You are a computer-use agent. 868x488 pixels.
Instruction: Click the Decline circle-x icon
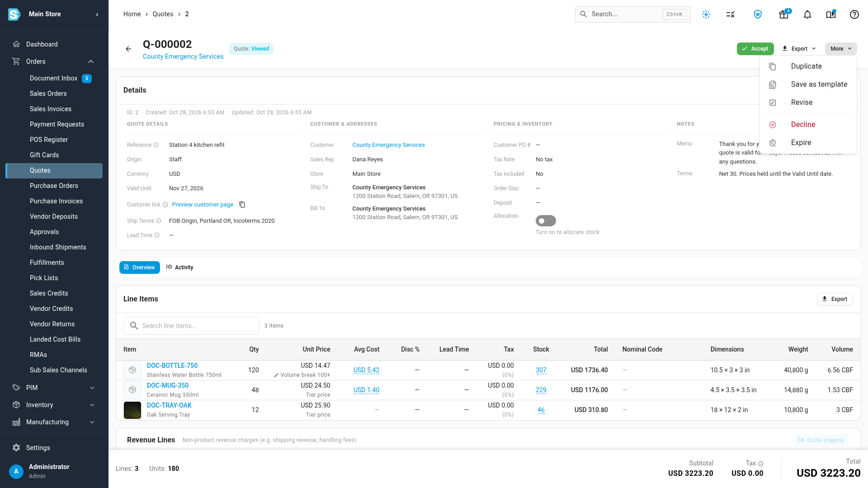tap(773, 125)
